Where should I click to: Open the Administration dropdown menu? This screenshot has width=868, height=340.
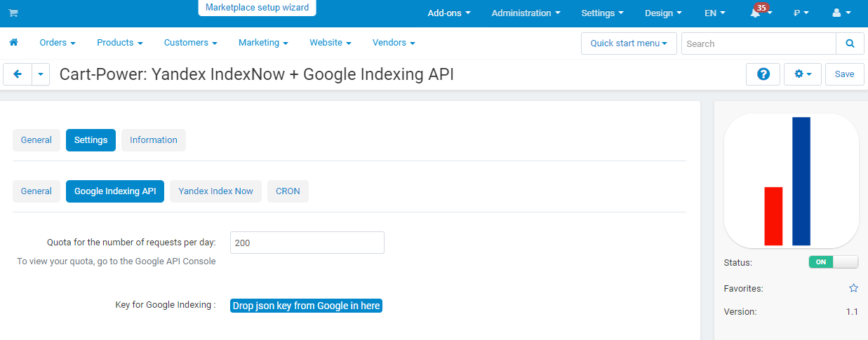point(526,13)
